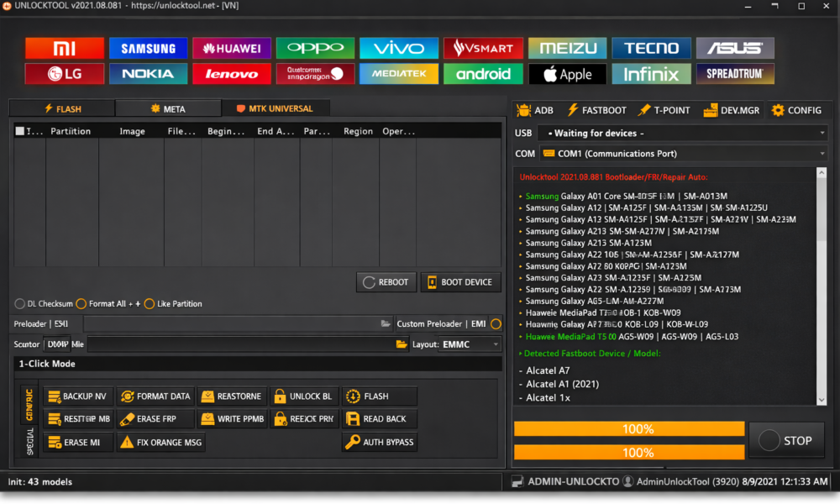
Task: Browse for Preloader file folder icon
Action: (386, 323)
